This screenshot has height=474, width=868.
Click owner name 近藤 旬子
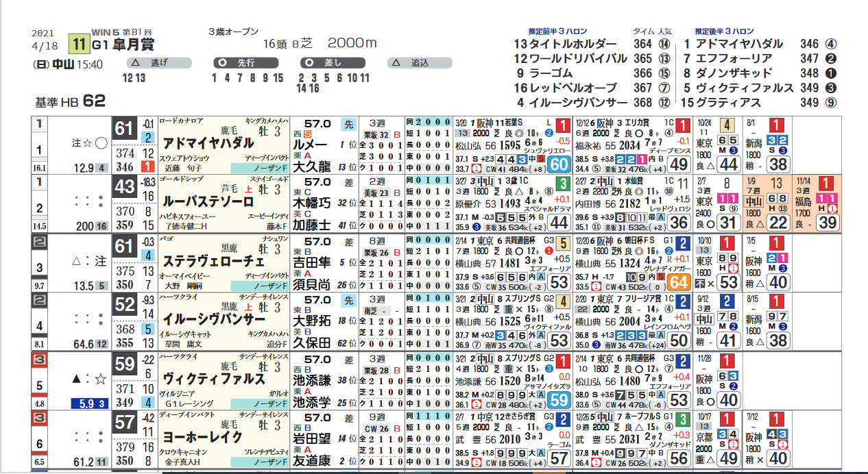(184, 167)
